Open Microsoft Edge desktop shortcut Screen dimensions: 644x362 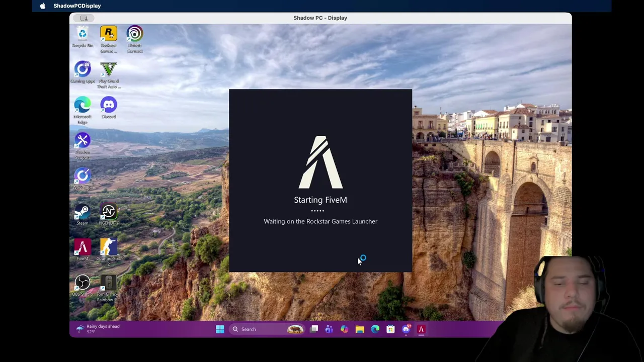coord(83,111)
